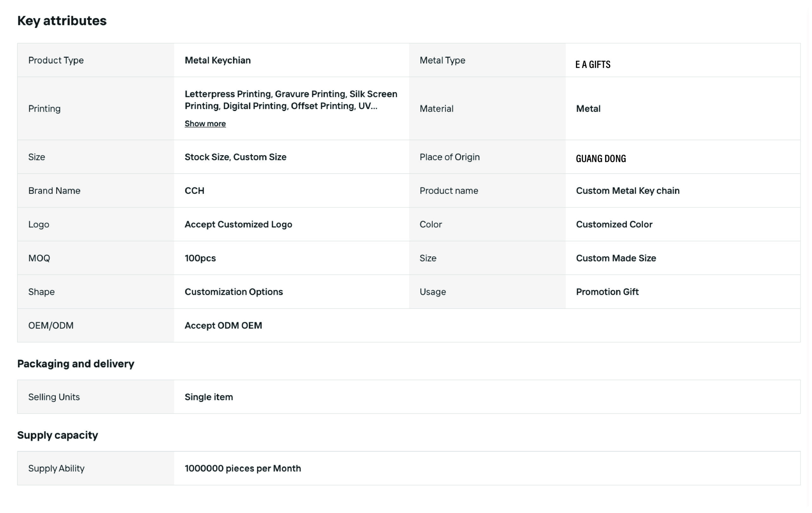Select the Customization Options shape value
The image size is (812, 513).
point(234,292)
